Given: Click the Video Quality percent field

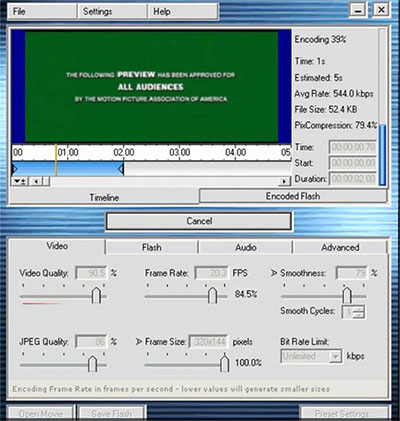Looking at the screenshot, I should coord(91,273).
